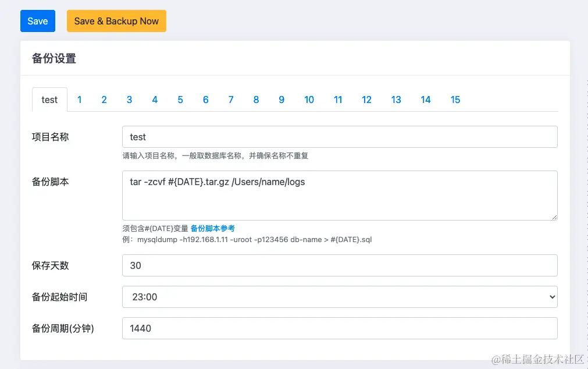This screenshot has height=369, width=588.
Task: Focus the 项目名称 input containing test
Action: (340, 137)
